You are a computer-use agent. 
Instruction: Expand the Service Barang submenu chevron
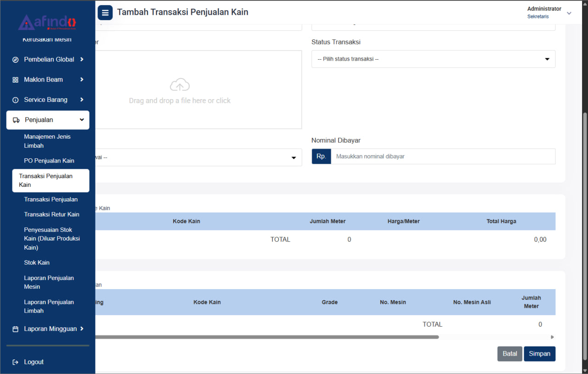82,100
